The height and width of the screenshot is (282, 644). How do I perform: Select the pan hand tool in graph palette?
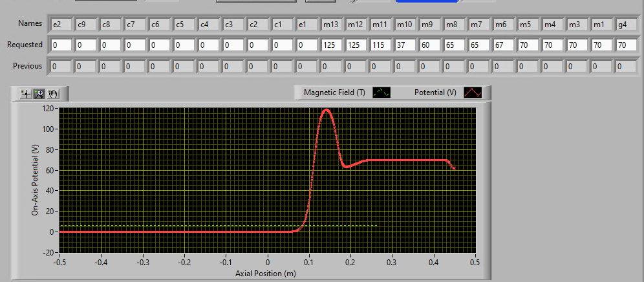(53, 94)
